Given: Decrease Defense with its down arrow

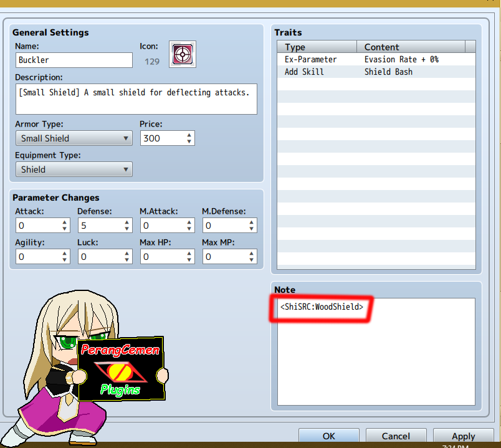Looking at the screenshot, I should tap(127, 229).
